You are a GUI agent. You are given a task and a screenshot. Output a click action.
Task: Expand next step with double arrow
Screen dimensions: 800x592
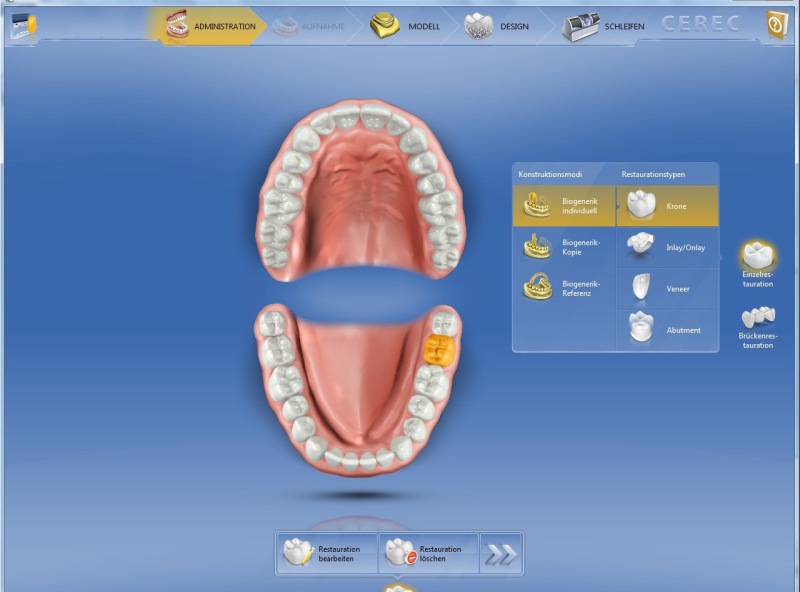point(500,553)
